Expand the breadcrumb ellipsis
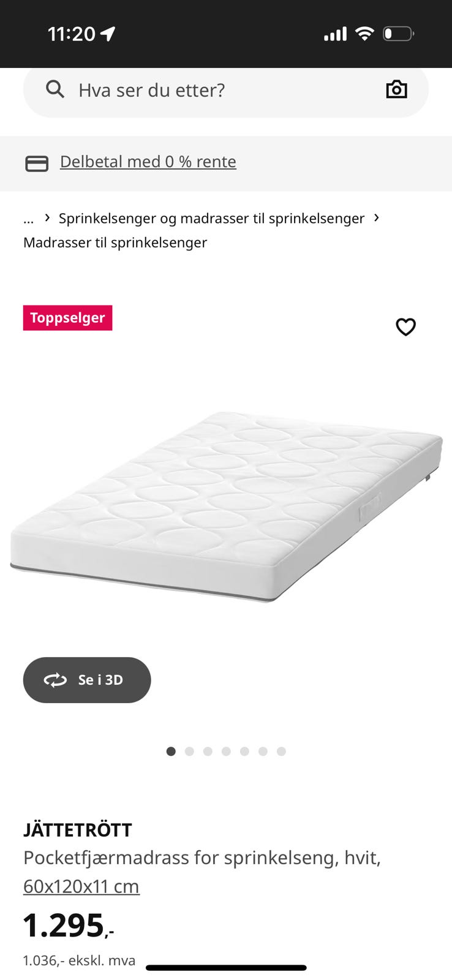This screenshot has width=452, height=980. pos(29,219)
